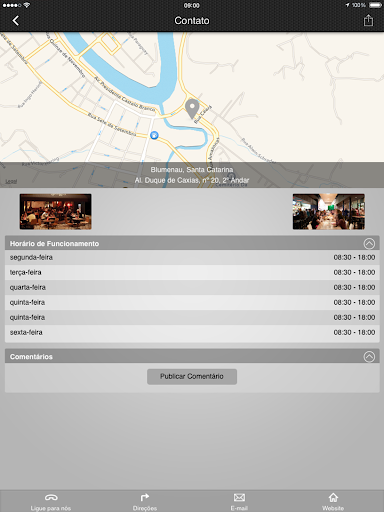Tap the gray location pin on map
Image resolution: width=384 pixels, height=512 pixels.
[192, 109]
